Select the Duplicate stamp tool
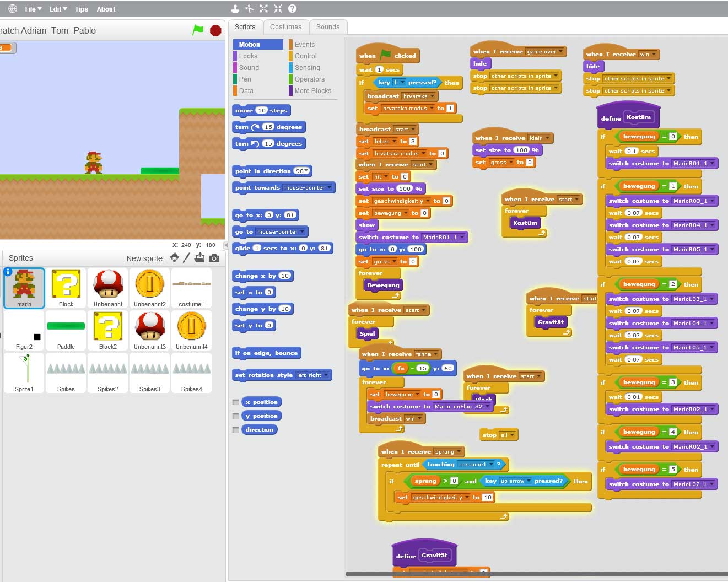The width and height of the screenshot is (728, 582). coord(235,8)
